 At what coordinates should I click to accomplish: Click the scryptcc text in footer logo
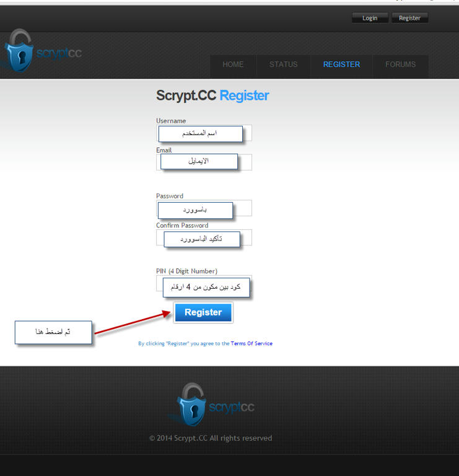[232, 407]
